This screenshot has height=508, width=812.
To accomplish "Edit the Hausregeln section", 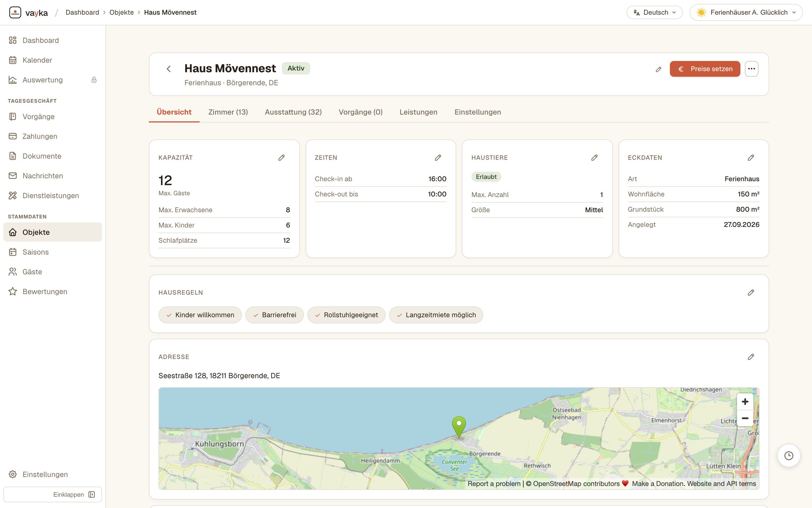I will (750, 292).
